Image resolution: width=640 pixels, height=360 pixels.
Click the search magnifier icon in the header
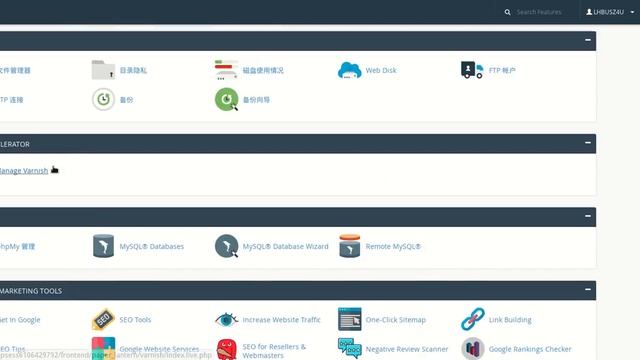507,12
